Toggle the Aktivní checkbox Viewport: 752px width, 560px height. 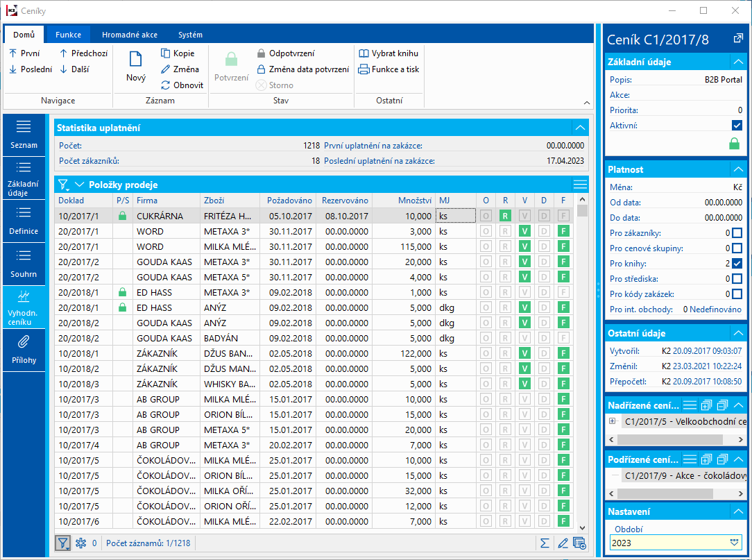click(x=737, y=126)
